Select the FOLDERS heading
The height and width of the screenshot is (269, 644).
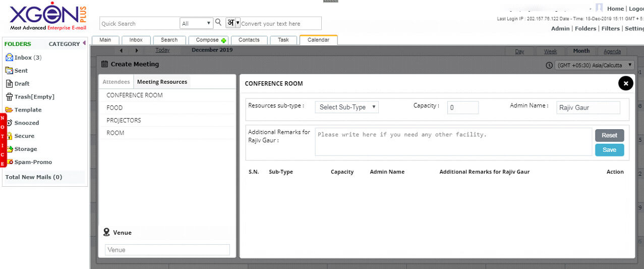click(x=18, y=44)
